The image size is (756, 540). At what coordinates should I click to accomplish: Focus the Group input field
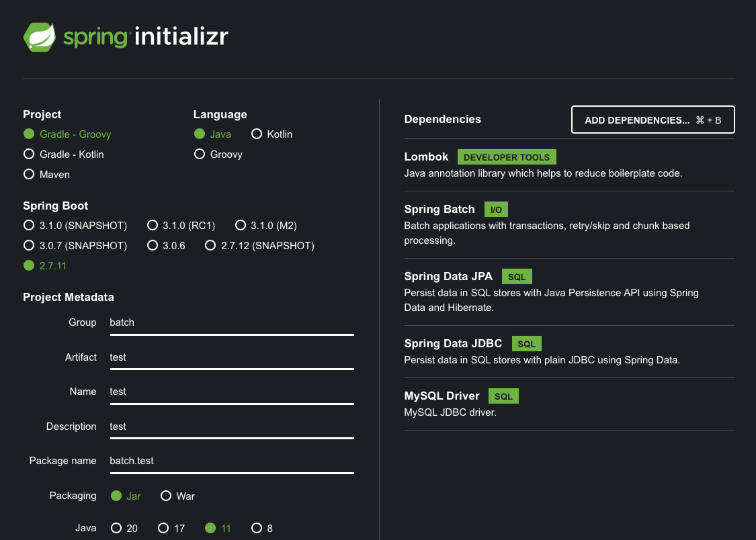click(x=232, y=323)
